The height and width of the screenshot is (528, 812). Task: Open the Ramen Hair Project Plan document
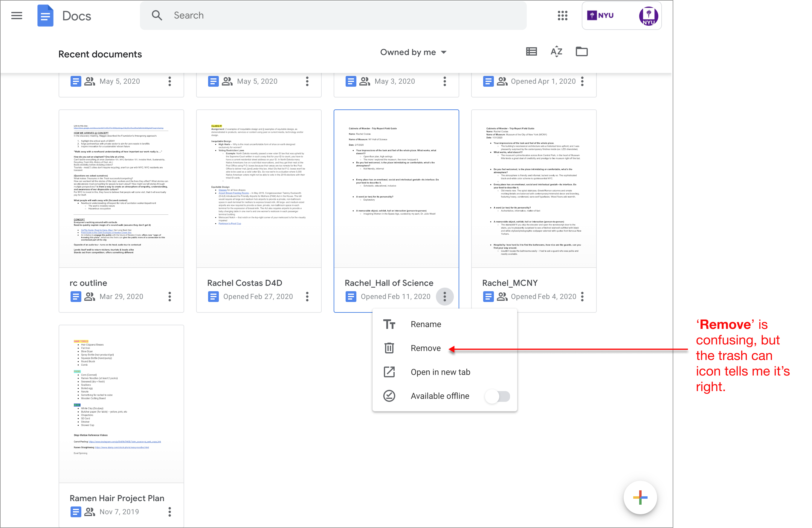(x=121, y=404)
